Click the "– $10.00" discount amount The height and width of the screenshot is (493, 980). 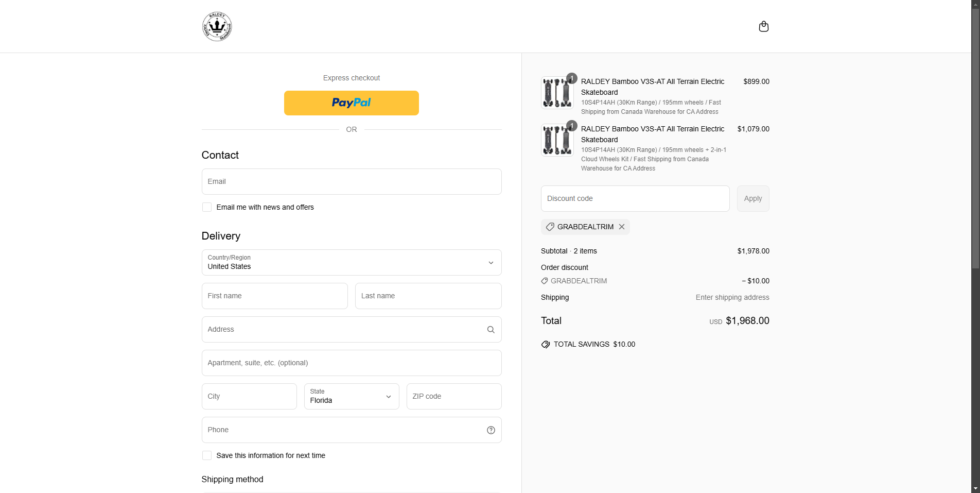(756, 281)
